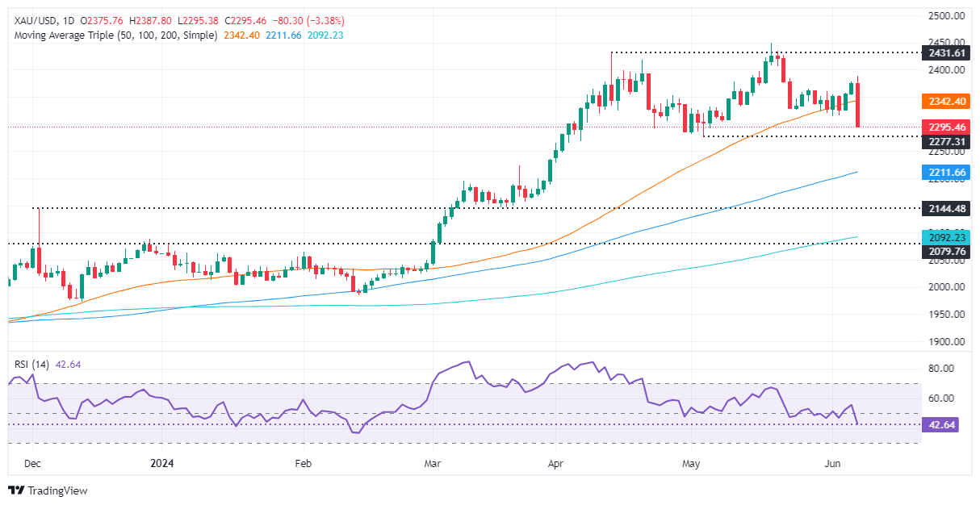
Task: Click the latest large red candlestick
Action: pyautogui.click(x=857, y=102)
